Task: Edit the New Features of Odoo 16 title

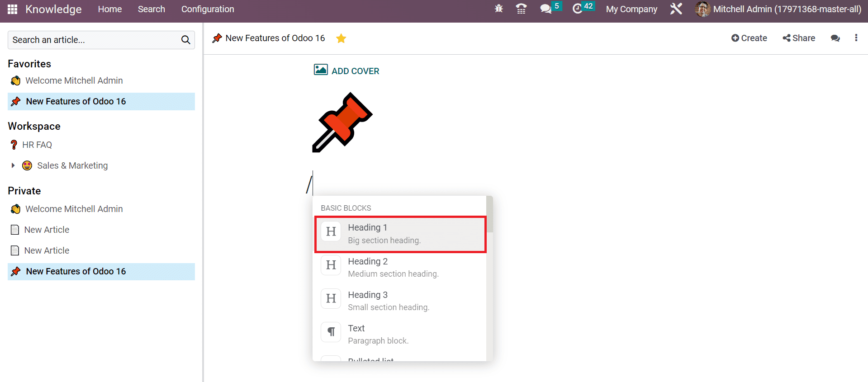Action: pyautogui.click(x=275, y=38)
